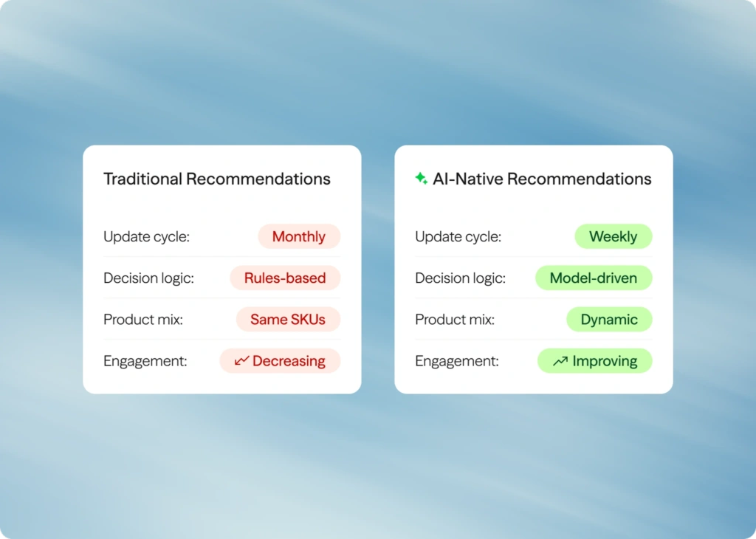Image resolution: width=756 pixels, height=539 pixels.
Task: Click the Model-driven badge
Action: pyautogui.click(x=594, y=278)
